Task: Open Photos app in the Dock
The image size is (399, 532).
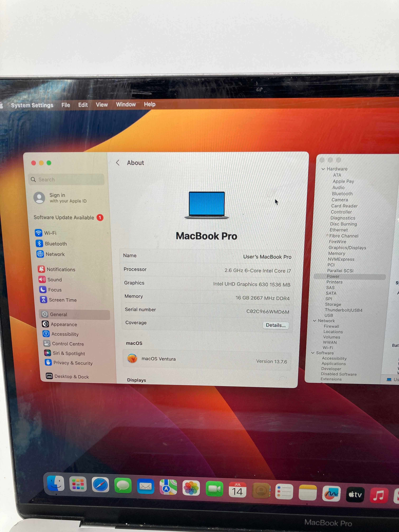Action: [x=191, y=488]
